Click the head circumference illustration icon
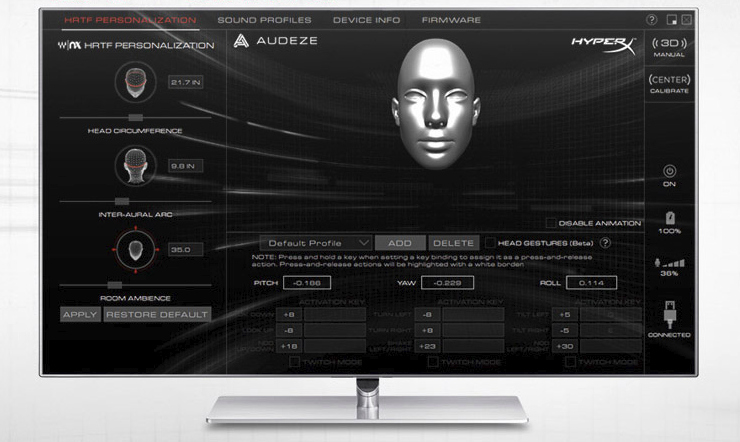 pyautogui.click(x=135, y=82)
